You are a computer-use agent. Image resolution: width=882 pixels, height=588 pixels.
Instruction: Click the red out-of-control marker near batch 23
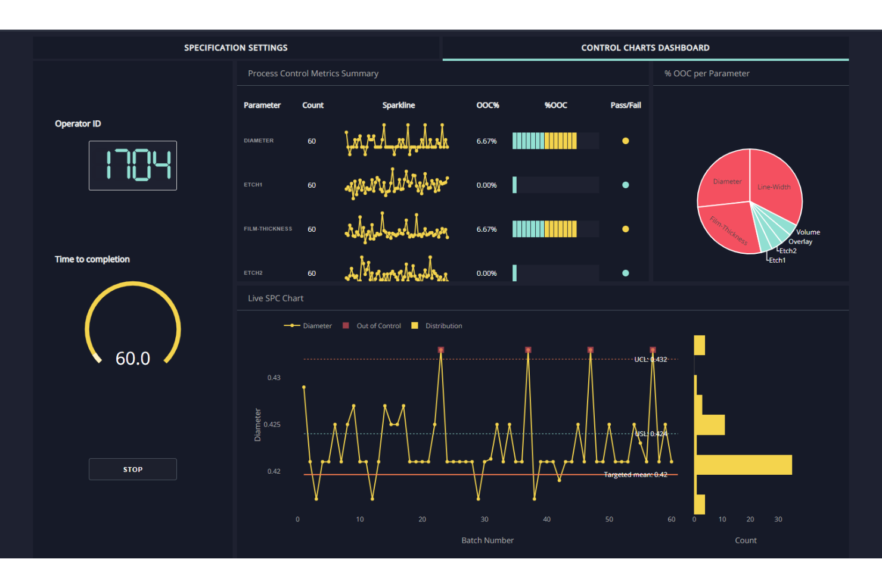441,350
